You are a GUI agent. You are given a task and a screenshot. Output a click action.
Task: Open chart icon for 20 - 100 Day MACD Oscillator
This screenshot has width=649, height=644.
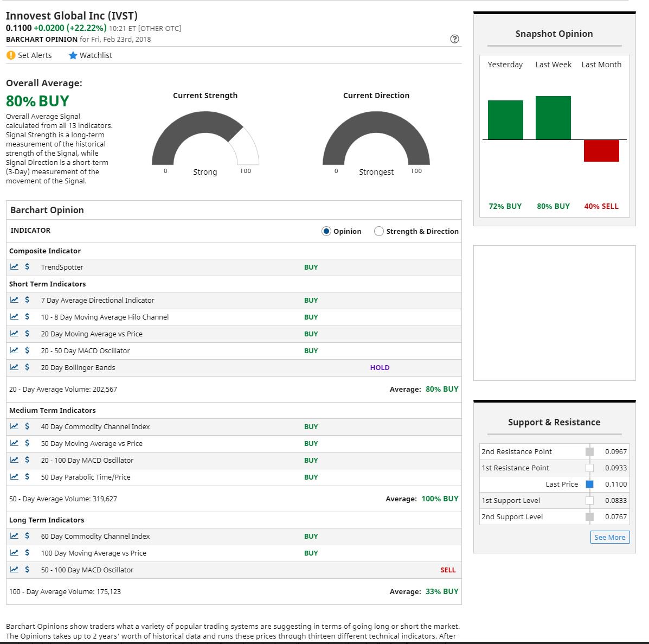[x=14, y=460]
